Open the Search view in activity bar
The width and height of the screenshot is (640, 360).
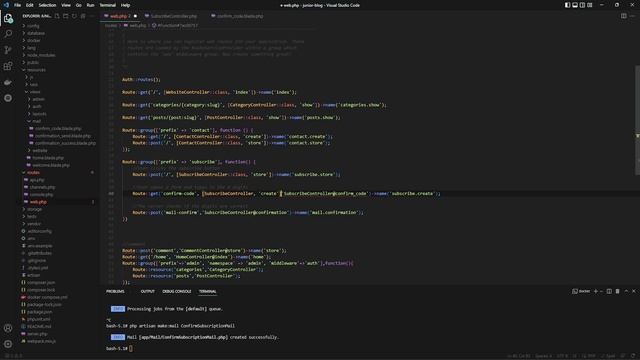[8, 34]
